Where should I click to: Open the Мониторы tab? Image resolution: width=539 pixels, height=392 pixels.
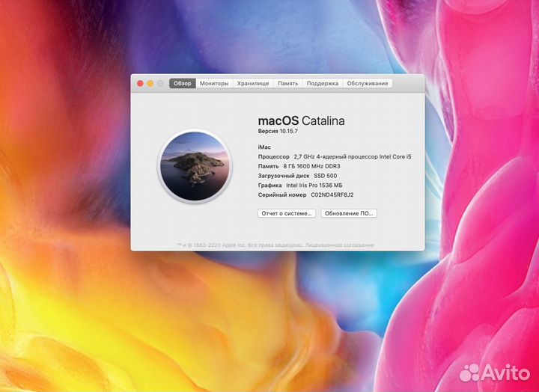tap(214, 84)
